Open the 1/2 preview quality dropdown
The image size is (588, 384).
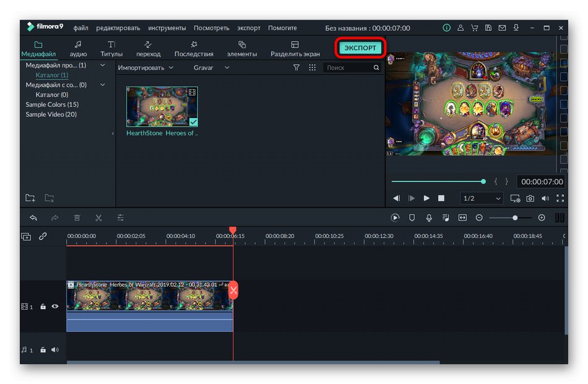pyautogui.click(x=482, y=198)
